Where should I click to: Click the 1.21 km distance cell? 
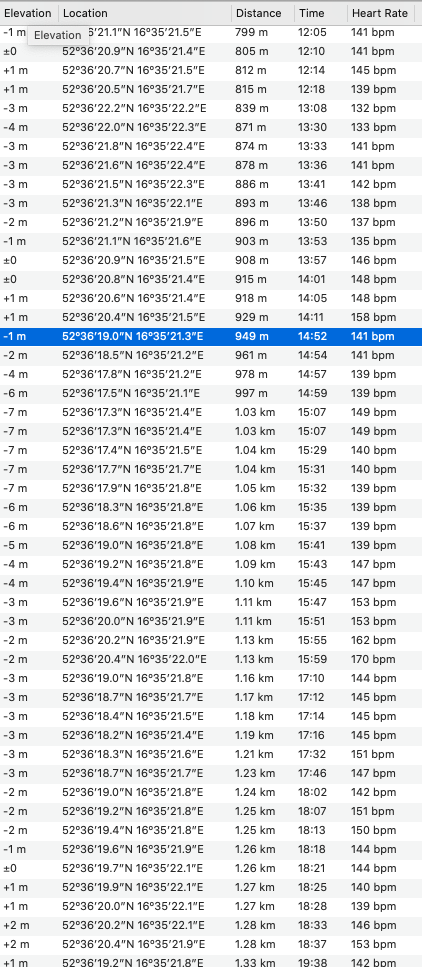[254, 754]
